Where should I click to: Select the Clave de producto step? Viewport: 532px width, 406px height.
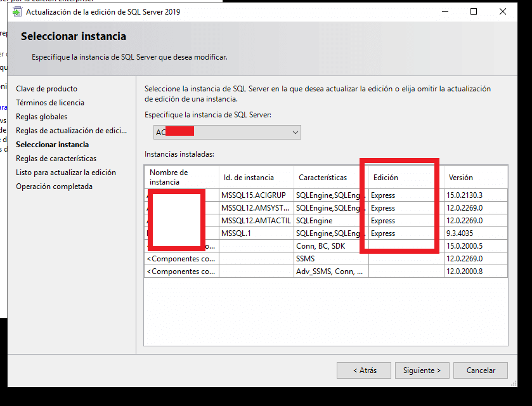(46, 89)
